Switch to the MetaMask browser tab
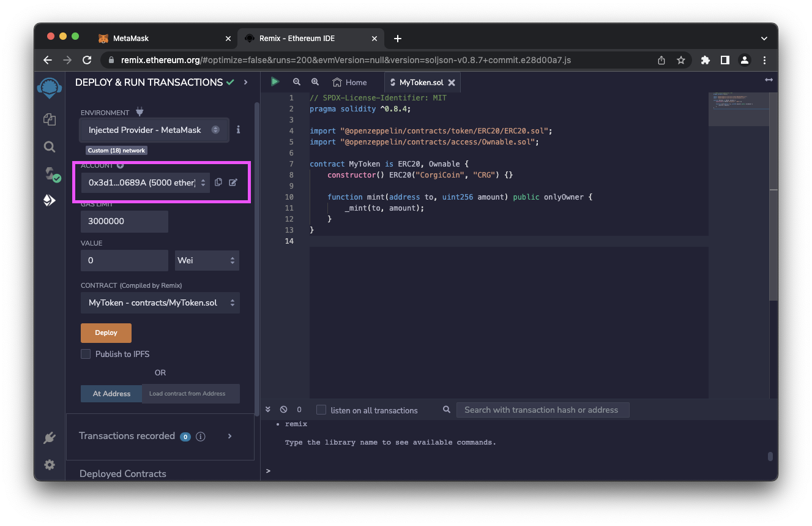Viewport: 812px width, 526px height. click(165, 38)
